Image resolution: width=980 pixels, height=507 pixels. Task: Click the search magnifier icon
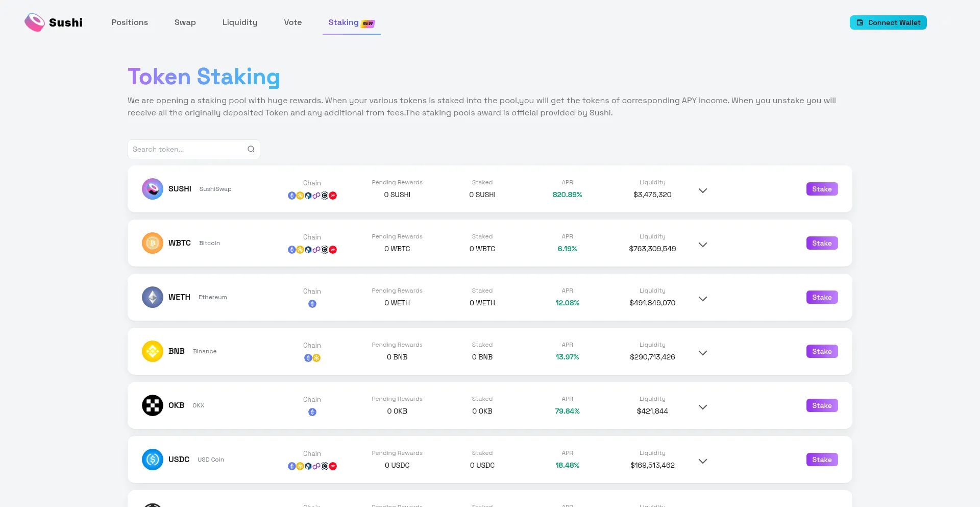point(251,149)
